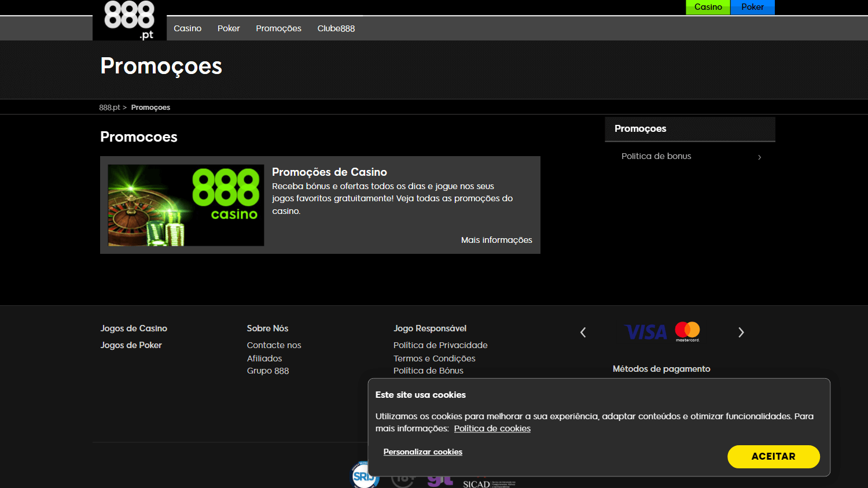Open Sobre Nós footer link

coord(267,328)
